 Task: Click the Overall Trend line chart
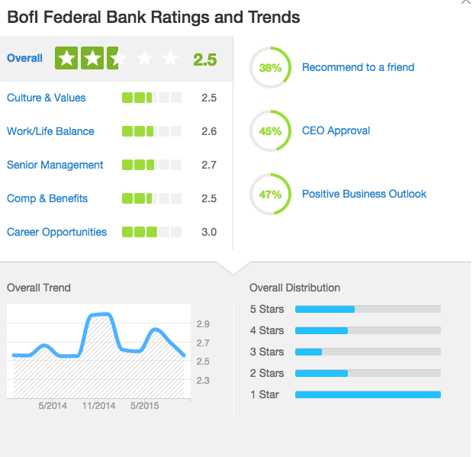click(99, 351)
